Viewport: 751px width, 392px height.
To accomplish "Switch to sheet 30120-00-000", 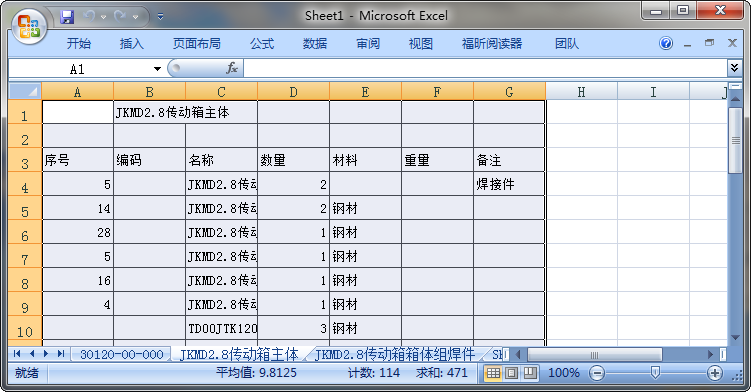I will tap(122, 355).
